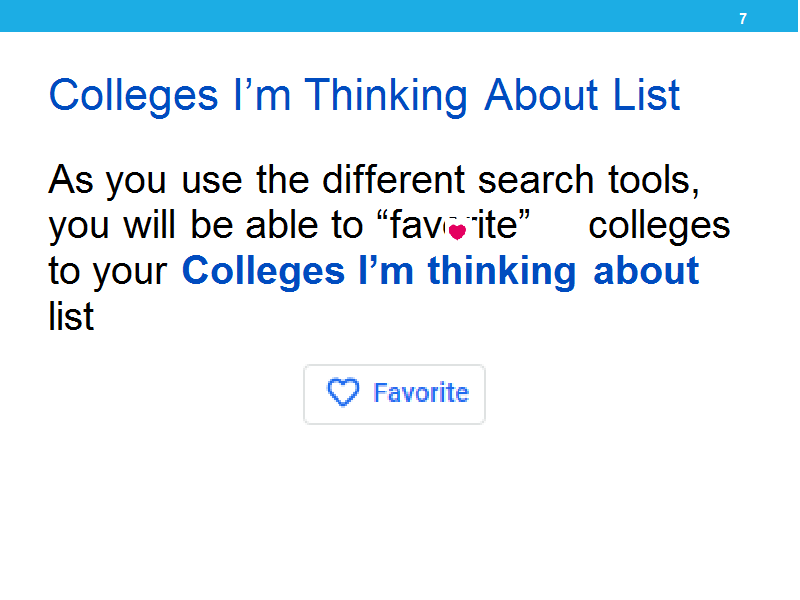
Task: Select the word "Colleges" in slide title
Action: click(x=134, y=96)
